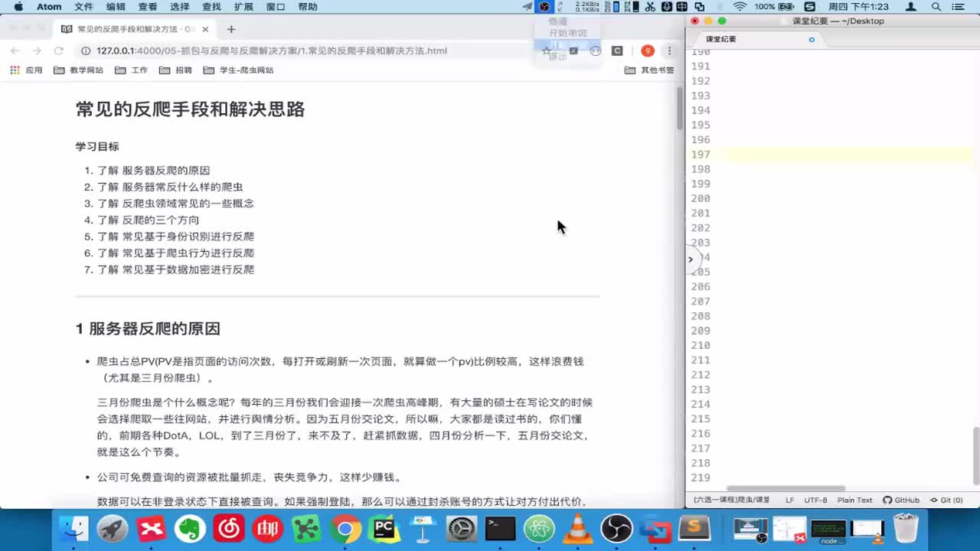The width and height of the screenshot is (980, 551).
Task: Open PyCharm from the Dock
Action: tap(384, 529)
